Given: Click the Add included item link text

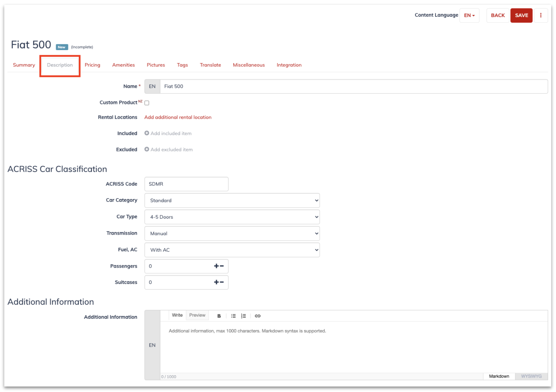Looking at the screenshot, I should click(171, 133).
